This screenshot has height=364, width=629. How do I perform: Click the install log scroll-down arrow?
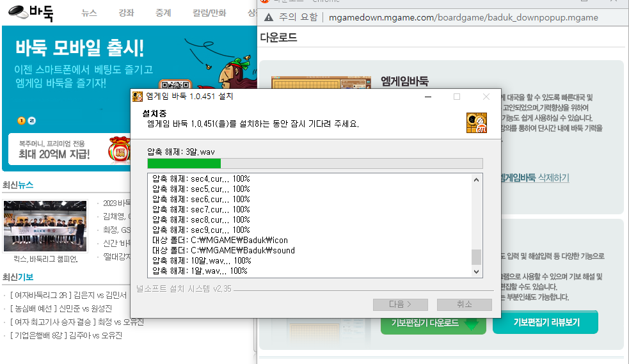476,271
